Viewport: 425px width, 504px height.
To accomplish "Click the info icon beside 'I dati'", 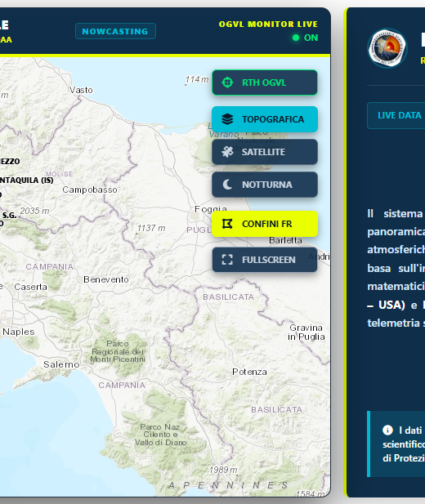I will (x=387, y=430).
